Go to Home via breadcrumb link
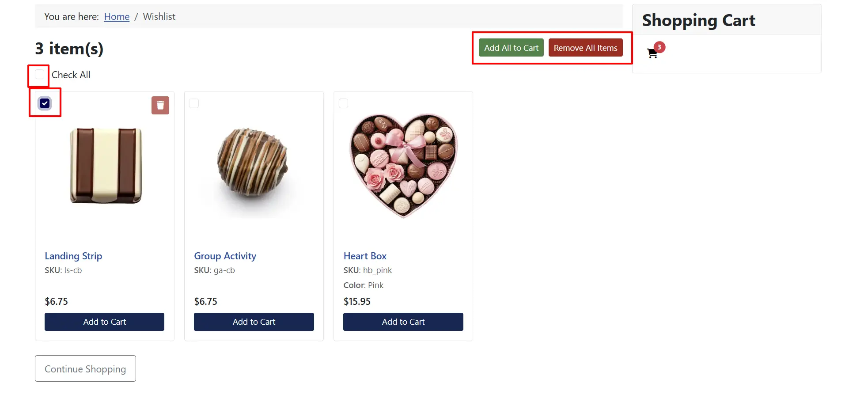868x406 pixels. (117, 17)
